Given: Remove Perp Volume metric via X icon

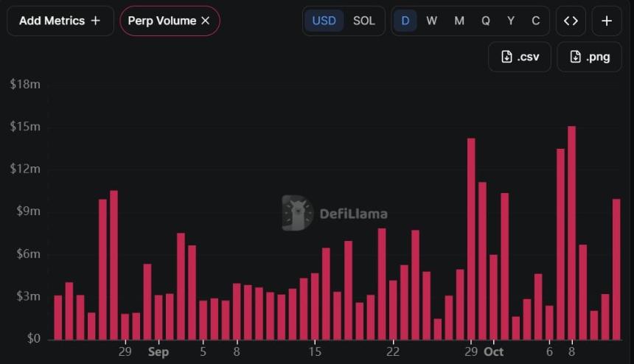Looking at the screenshot, I should pyautogui.click(x=206, y=21).
